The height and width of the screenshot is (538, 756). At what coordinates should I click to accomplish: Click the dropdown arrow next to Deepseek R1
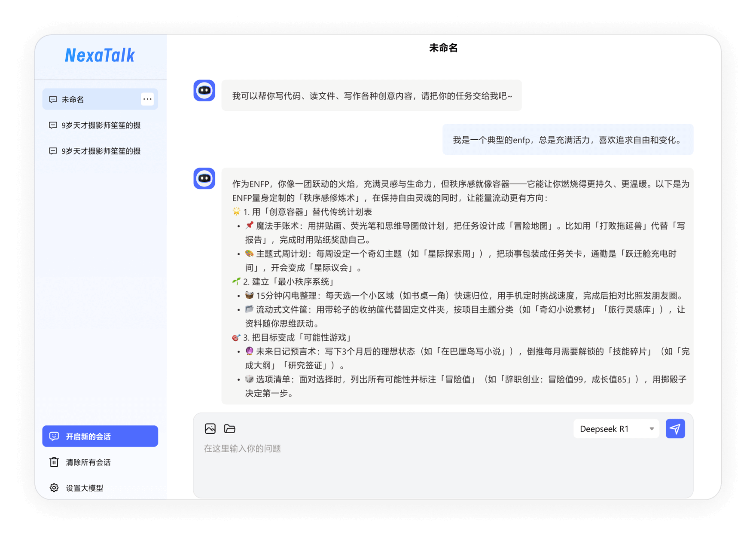(x=652, y=429)
